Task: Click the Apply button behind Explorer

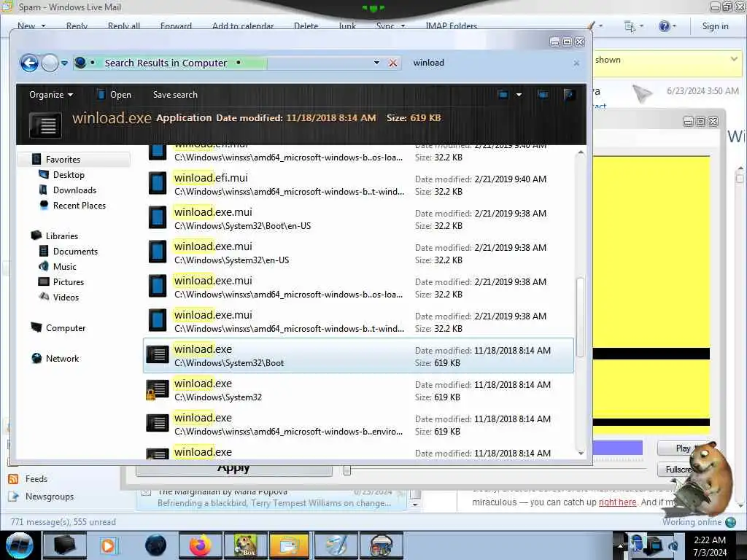Action: coord(233,469)
